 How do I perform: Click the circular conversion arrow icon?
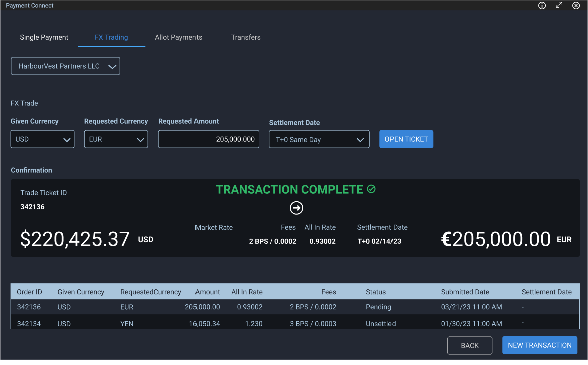296,208
